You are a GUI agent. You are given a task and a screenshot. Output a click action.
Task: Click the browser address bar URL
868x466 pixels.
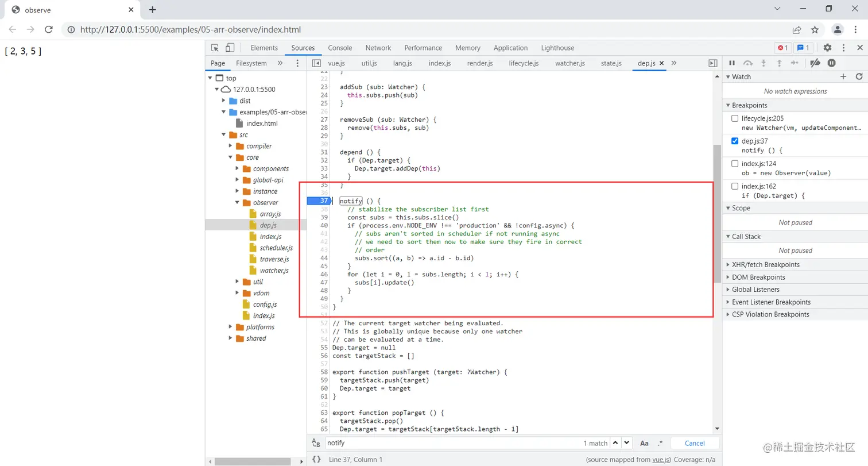[x=190, y=29]
